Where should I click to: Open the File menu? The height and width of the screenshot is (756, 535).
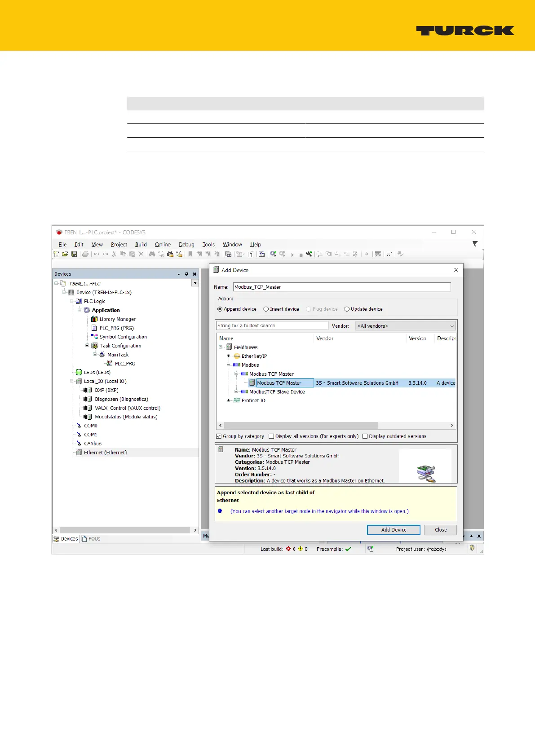tap(62, 244)
